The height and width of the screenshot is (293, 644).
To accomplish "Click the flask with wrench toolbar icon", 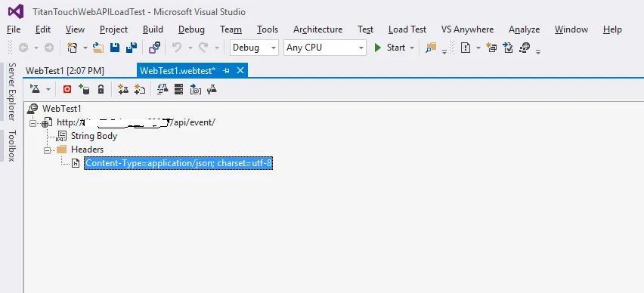I will click(x=212, y=89).
